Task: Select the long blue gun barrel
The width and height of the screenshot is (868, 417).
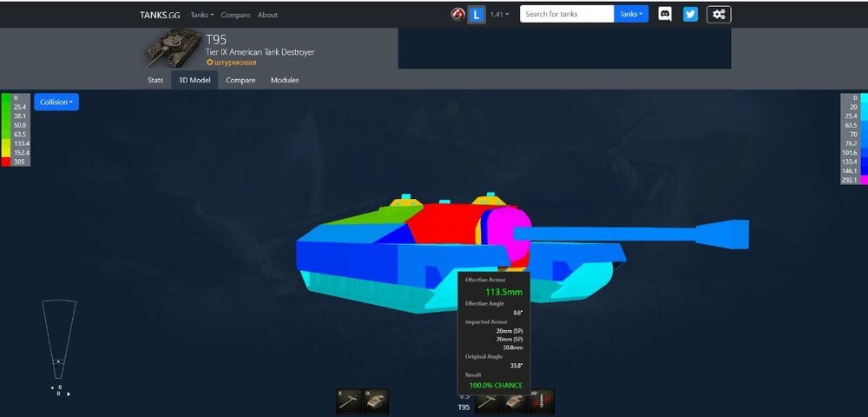Action: (x=631, y=233)
